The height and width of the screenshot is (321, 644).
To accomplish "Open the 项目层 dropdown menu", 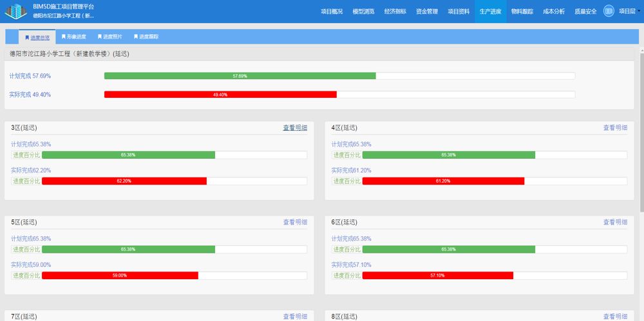I will pos(629,12).
